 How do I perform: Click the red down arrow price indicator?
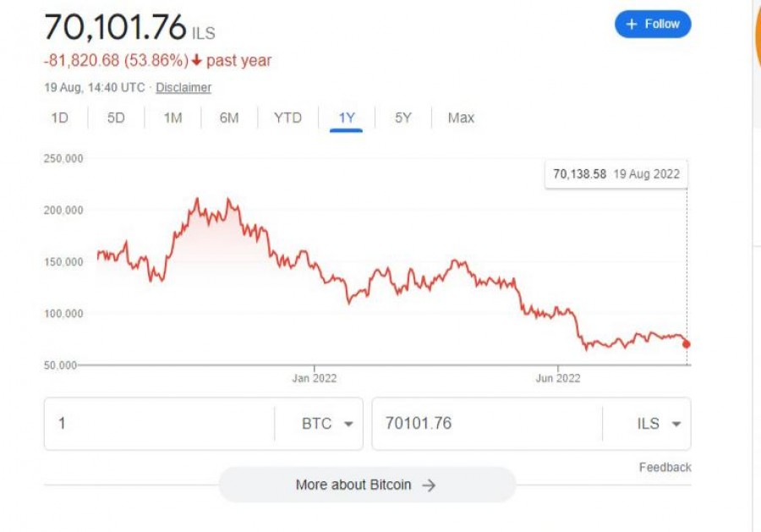[196, 61]
